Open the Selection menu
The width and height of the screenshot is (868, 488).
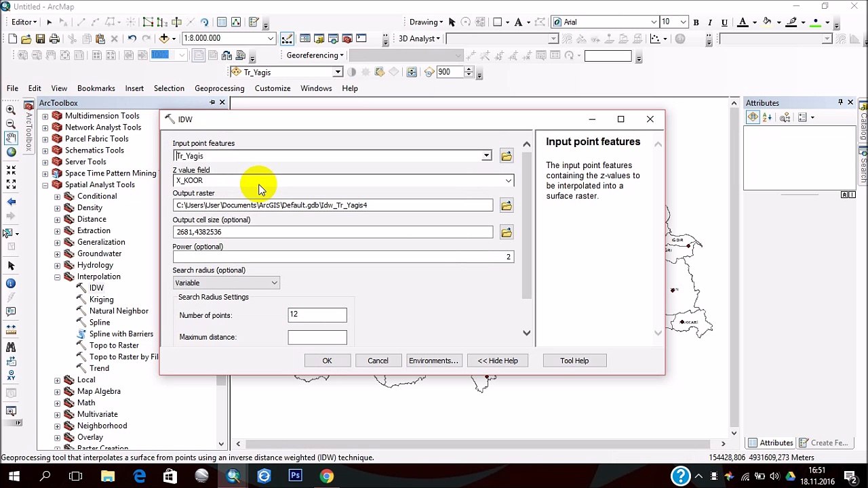point(169,88)
